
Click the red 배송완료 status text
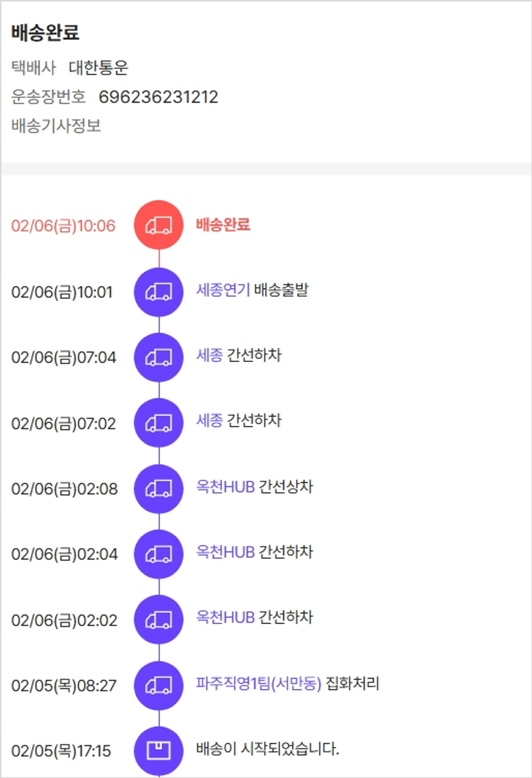click(x=223, y=224)
